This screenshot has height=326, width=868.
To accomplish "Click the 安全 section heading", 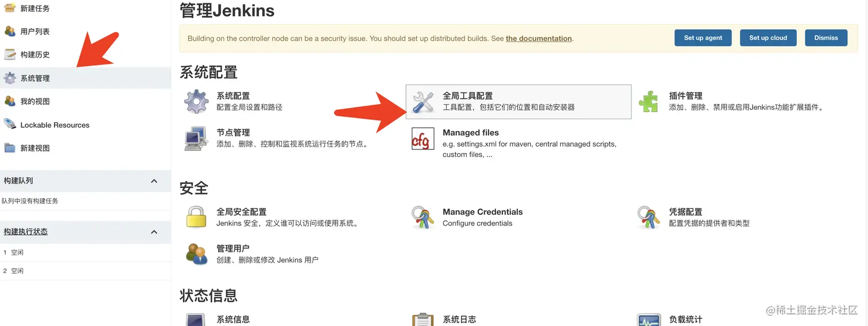I will pos(194,188).
